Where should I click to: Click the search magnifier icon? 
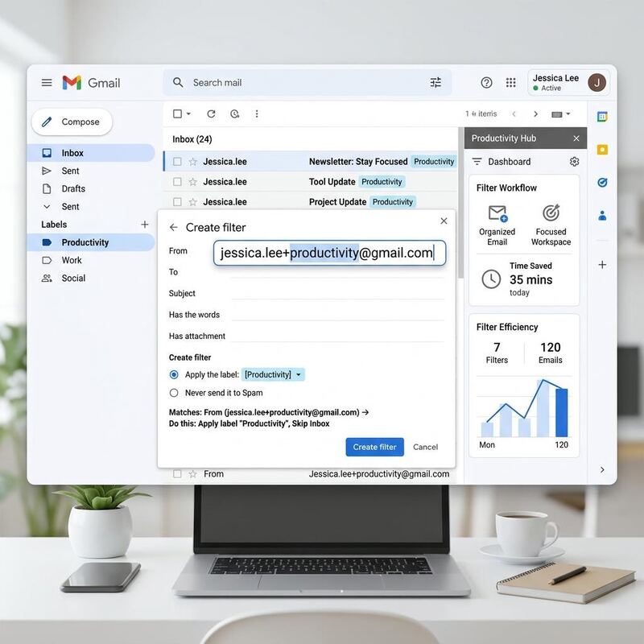pyautogui.click(x=178, y=82)
